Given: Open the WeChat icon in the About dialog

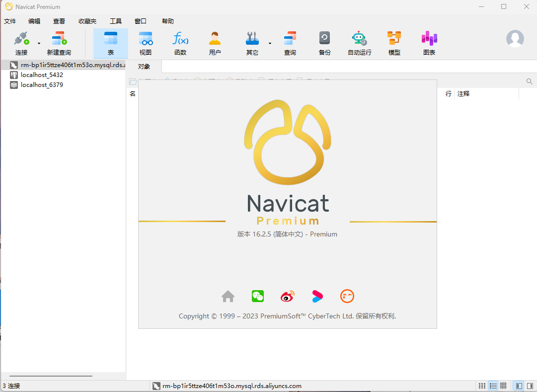Looking at the screenshot, I should 258,296.
